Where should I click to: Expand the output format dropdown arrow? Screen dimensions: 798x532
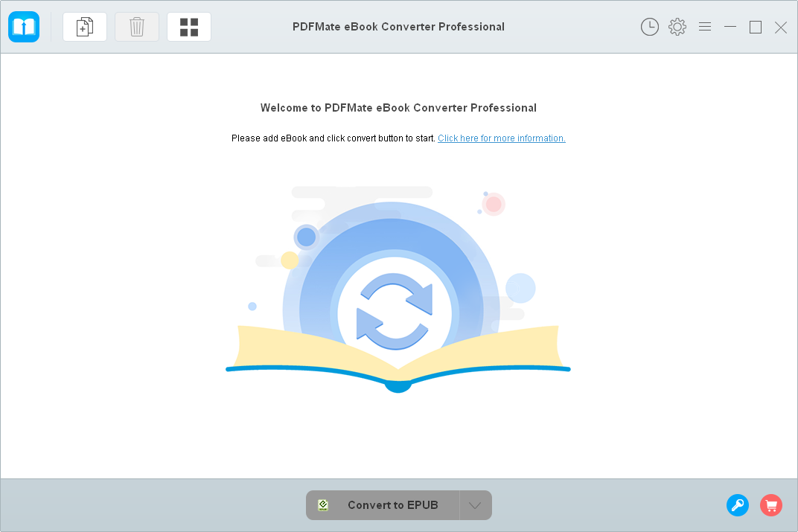(476, 505)
